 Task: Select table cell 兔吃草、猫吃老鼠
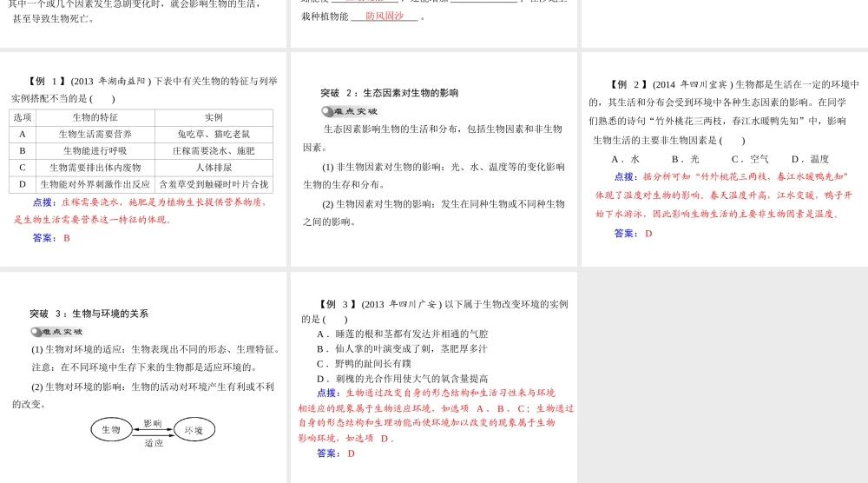(214, 134)
